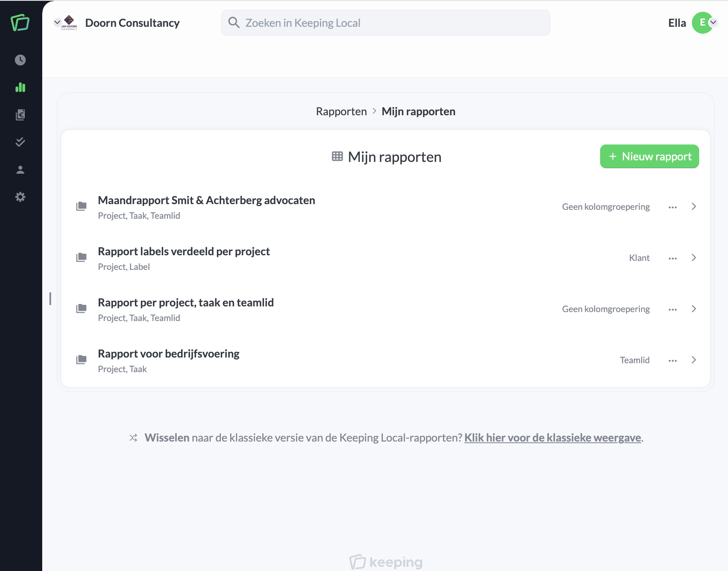
Task: Click the table grid icon beside Mijn rapporten
Action: pyautogui.click(x=337, y=156)
